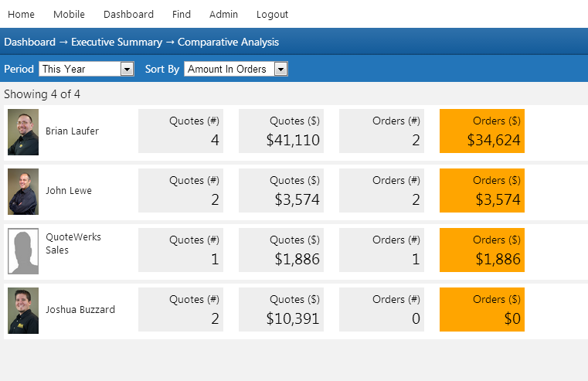This screenshot has width=588, height=381.
Task: Go to the Home menu
Action: tap(21, 14)
